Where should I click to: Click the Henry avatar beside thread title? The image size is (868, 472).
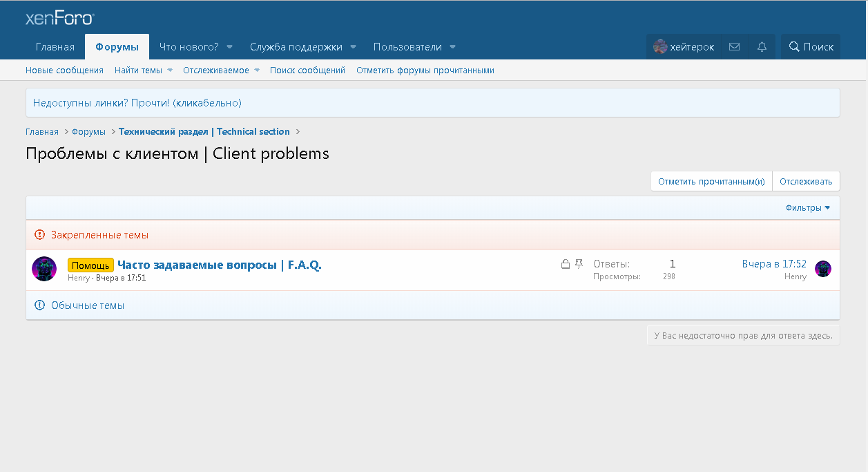coord(44,269)
